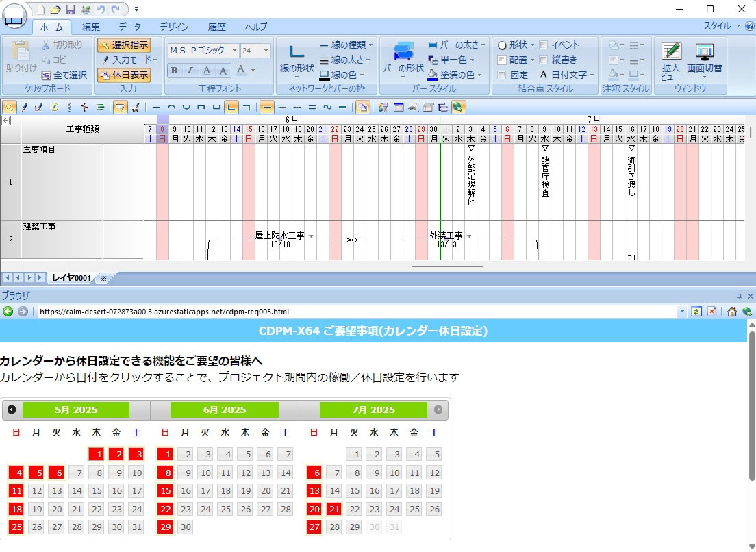Image resolution: width=756 pixels, height=552 pixels.
Task: Toggle the 休日表示 holiday display button
Action: (x=124, y=75)
